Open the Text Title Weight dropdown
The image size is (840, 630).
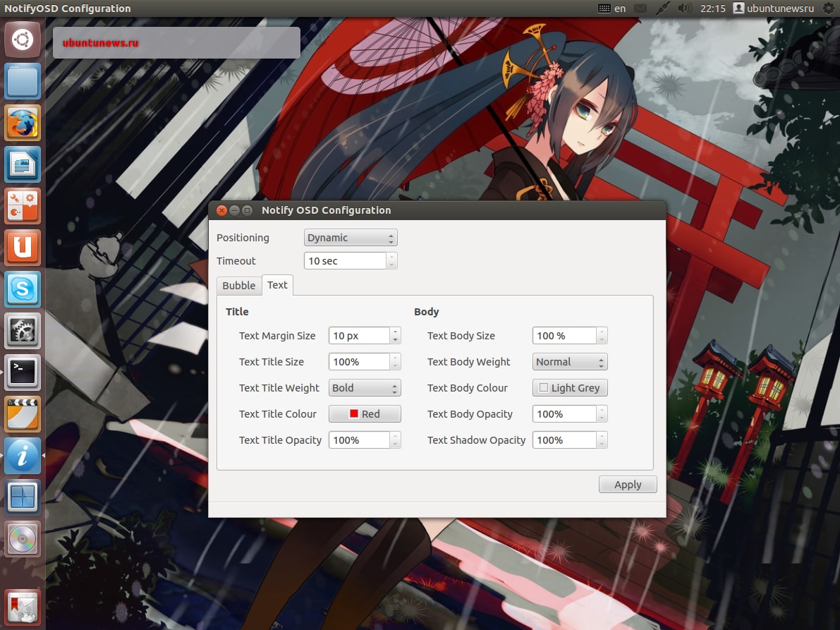[x=365, y=388]
